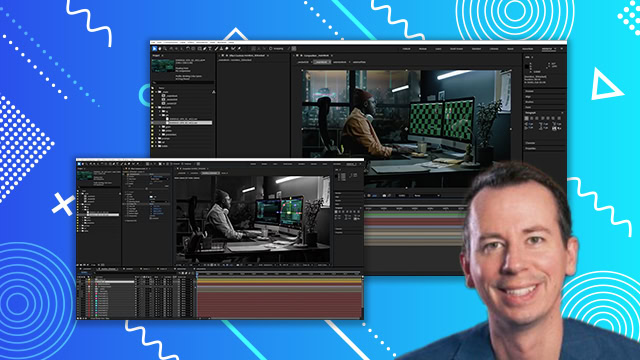Image resolution: width=640 pixels, height=360 pixels.
Task: Click left-align icon in front window Paragraph panel
Action: pyautogui.click(x=336, y=211)
